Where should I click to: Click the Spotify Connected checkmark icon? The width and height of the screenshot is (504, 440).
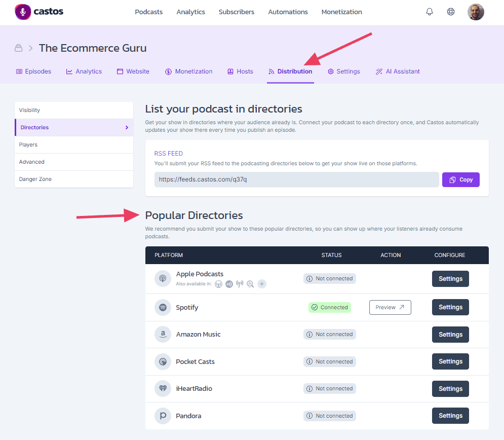[x=315, y=308]
